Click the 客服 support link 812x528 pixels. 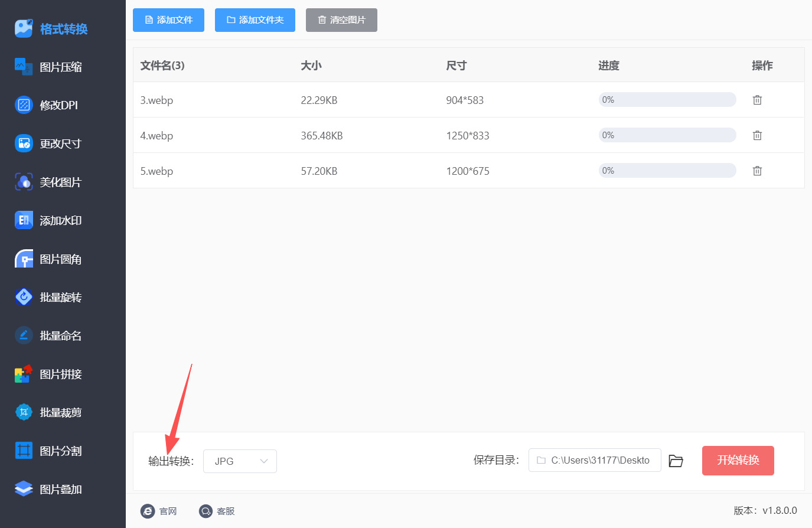click(x=217, y=511)
